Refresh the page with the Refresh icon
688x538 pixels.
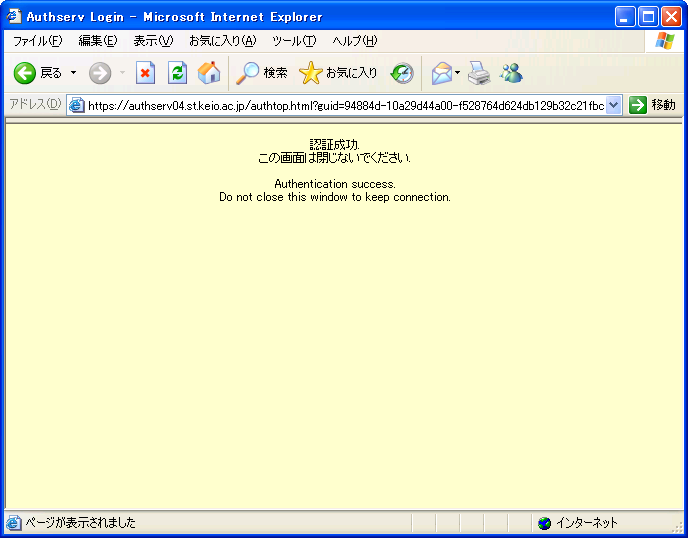(177, 73)
